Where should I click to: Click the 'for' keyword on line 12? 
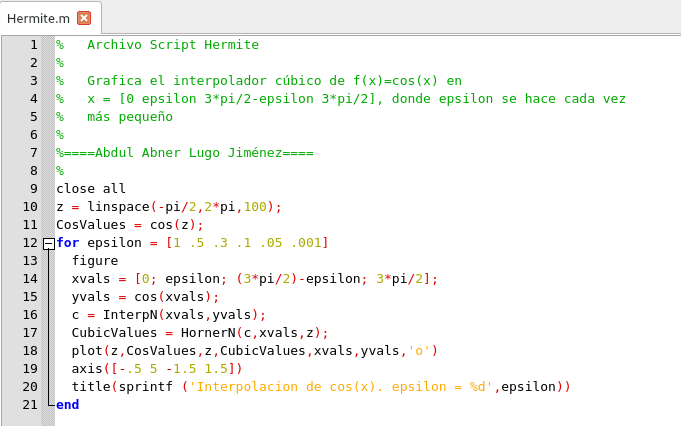pyautogui.click(x=67, y=243)
